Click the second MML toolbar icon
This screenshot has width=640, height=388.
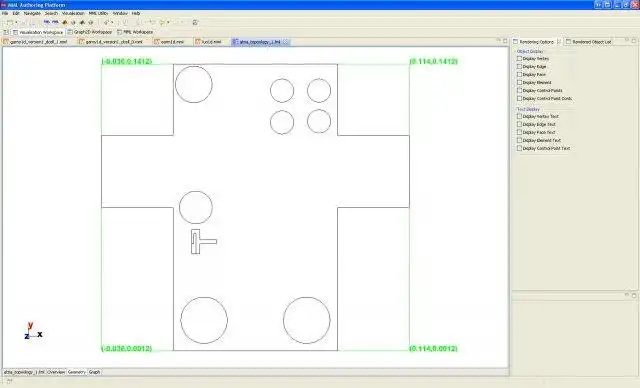pos(55,22)
